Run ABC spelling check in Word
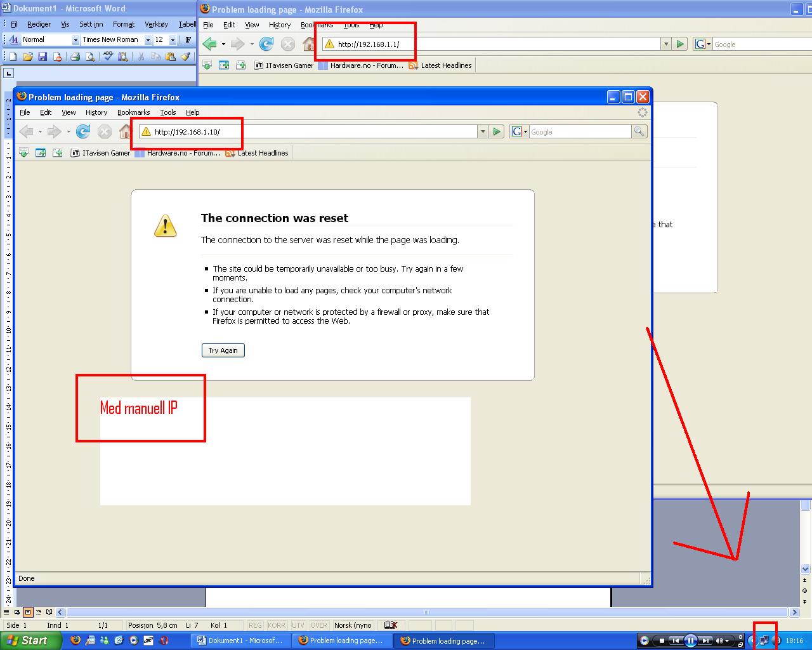Image resolution: width=812 pixels, height=650 pixels. coord(108,56)
